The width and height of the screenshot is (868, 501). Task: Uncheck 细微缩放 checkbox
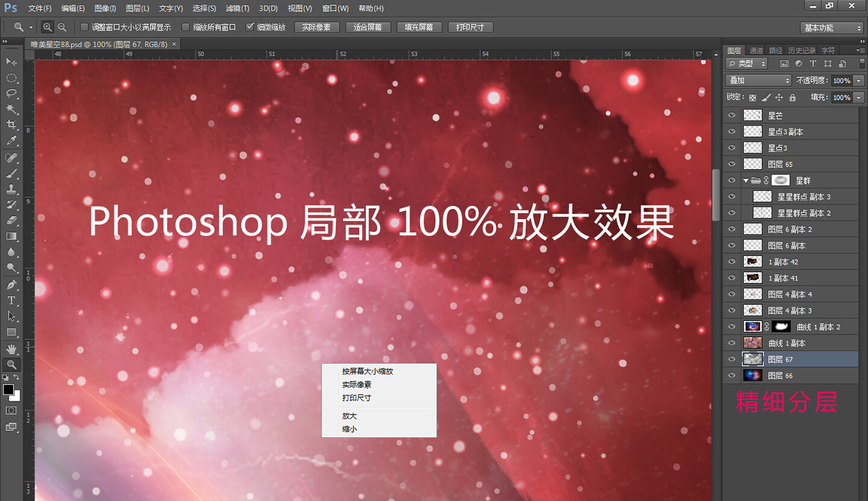pyautogui.click(x=250, y=27)
